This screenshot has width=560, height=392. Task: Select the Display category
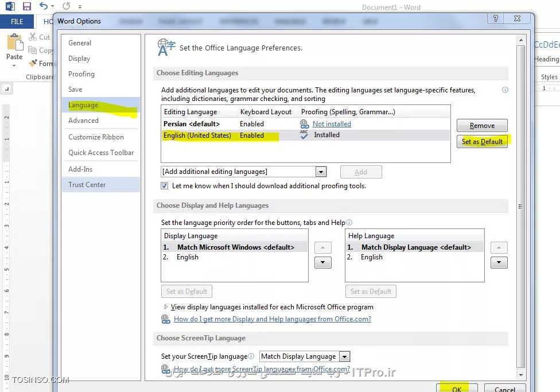pos(101,58)
